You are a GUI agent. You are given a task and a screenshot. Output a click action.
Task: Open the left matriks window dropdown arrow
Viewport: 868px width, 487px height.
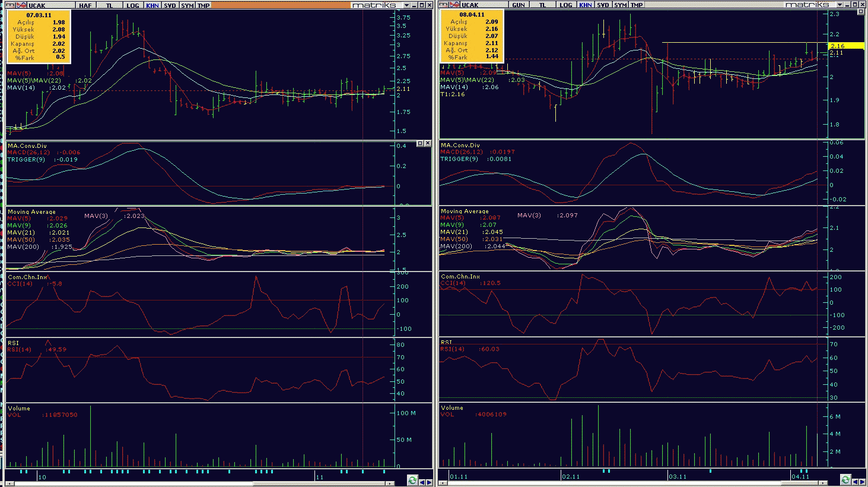point(407,5)
